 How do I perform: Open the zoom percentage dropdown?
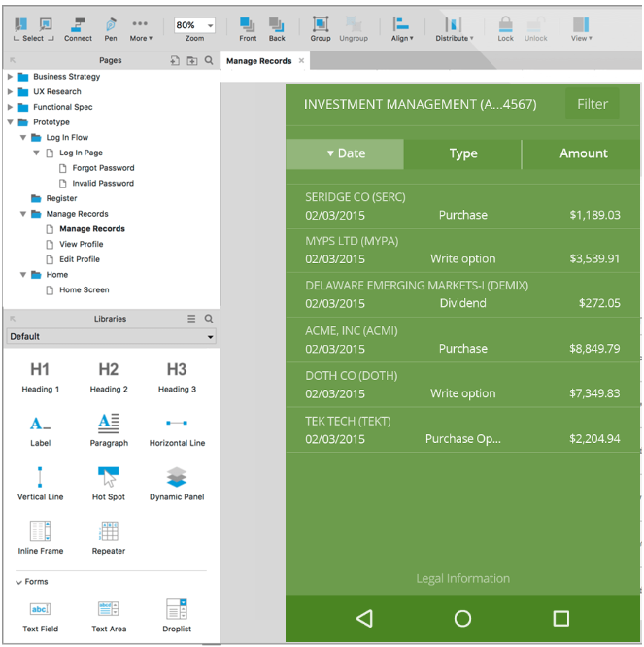click(x=210, y=25)
